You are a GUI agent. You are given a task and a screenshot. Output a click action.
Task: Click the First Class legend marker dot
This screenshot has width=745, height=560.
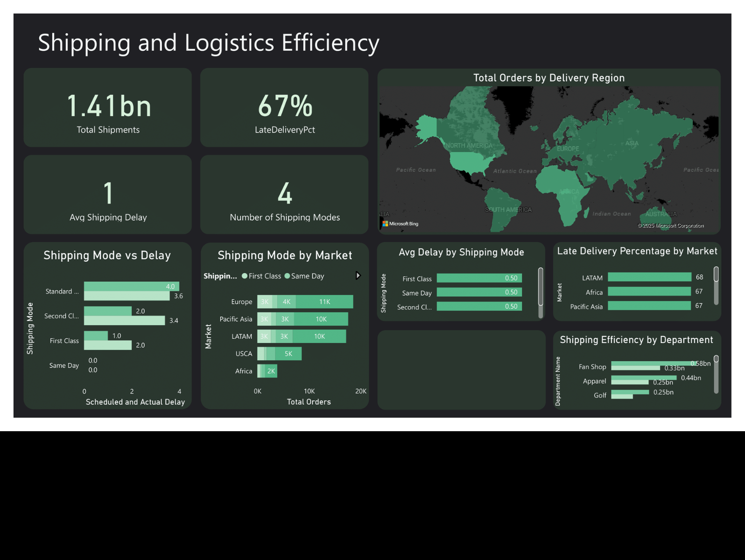pos(245,276)
